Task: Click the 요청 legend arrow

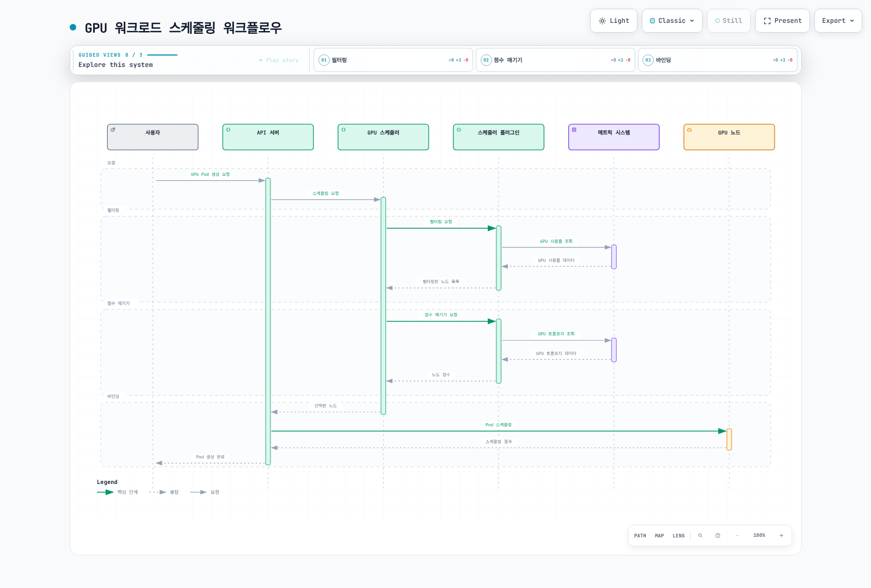Action: (198, 492)
